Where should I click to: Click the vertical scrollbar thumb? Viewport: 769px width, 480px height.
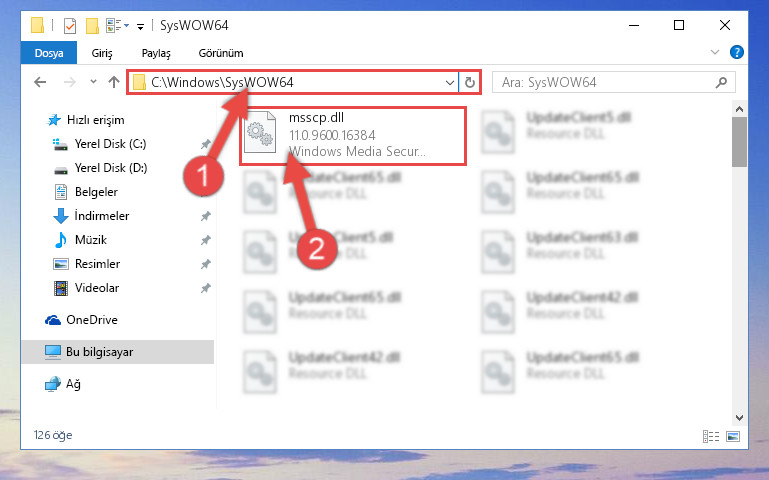coord(739,142)
